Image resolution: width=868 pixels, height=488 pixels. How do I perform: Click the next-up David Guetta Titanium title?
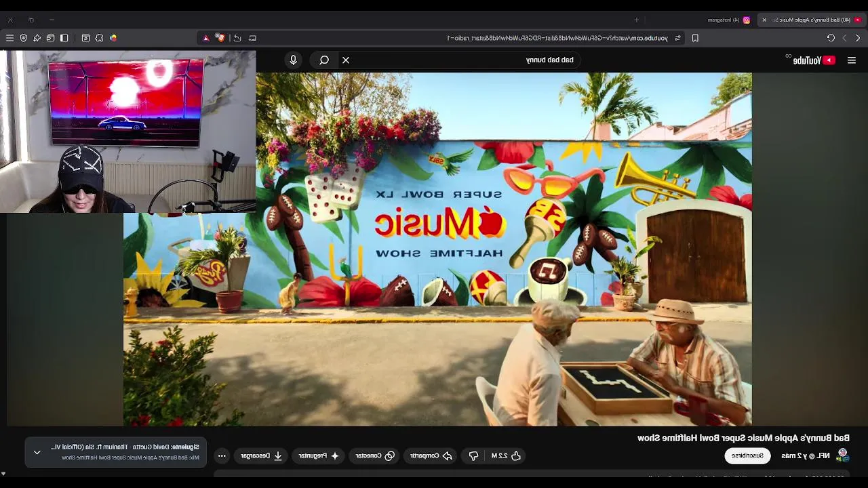[124, 447]
